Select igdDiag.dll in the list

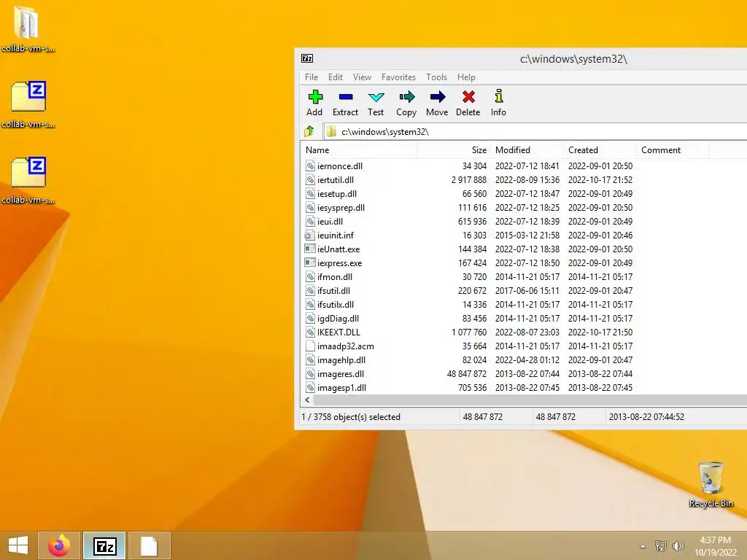coord(338,318)
